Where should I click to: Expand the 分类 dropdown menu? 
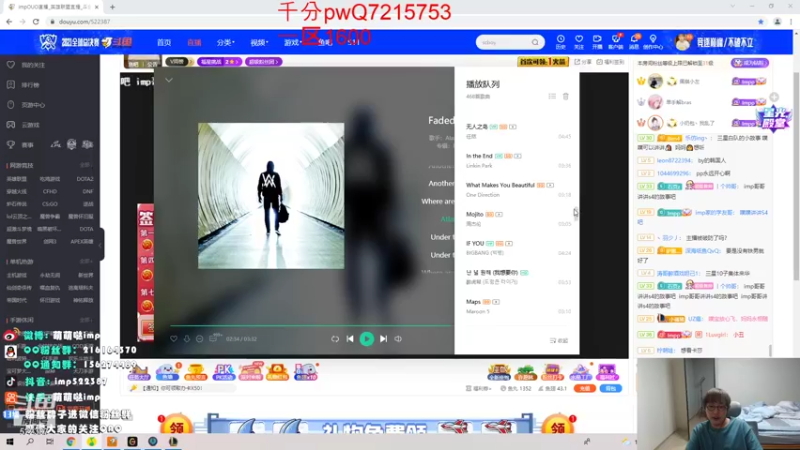coord(225,42)
